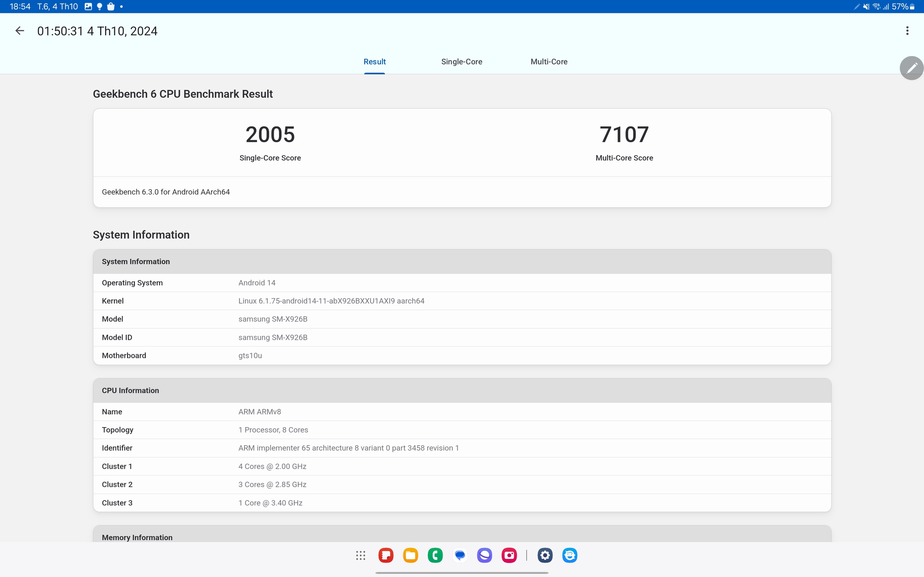Tap the muted sound status icon
The image size is (924, 577).
[x=866, y=6]
